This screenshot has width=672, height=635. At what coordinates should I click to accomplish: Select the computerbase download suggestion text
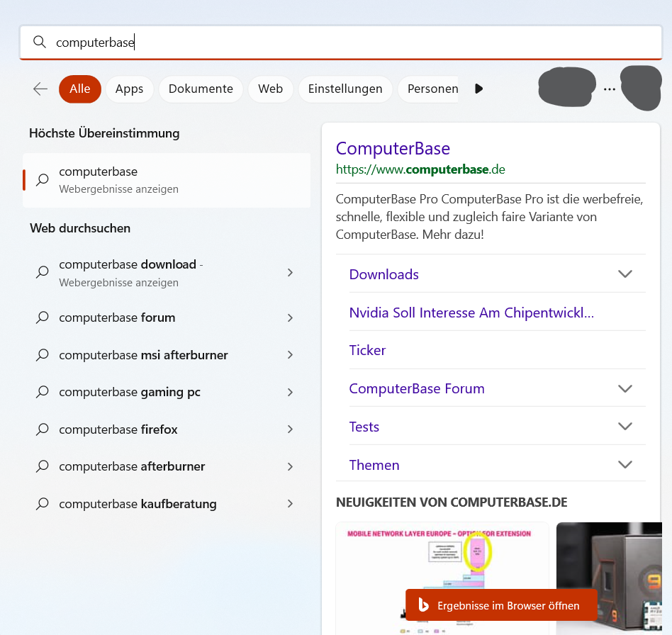131,265
